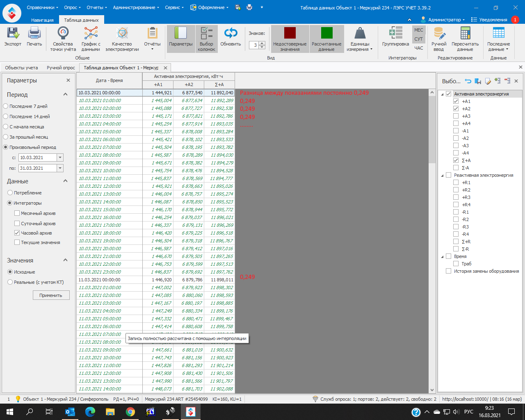Viewport: 525px width, 420px height.
Task: Increase the Знаков decimal stepper
Action: (x=262, y=43)
